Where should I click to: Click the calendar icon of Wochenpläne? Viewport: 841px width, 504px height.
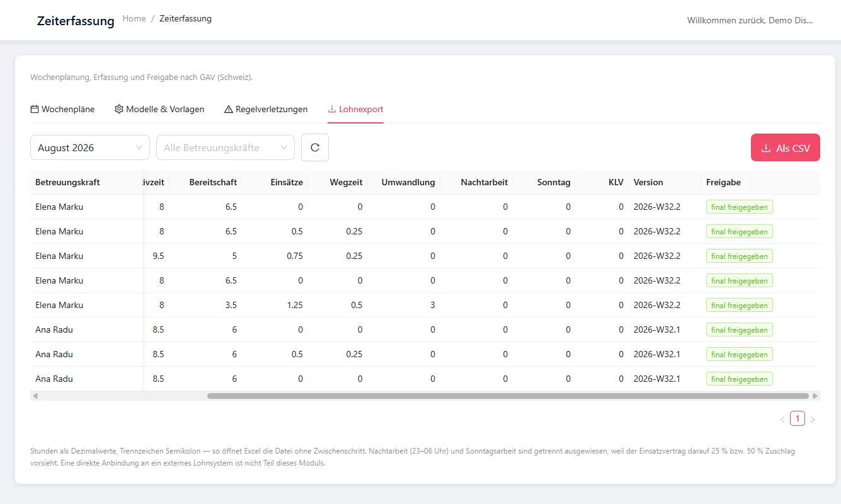tap(35, 109)
